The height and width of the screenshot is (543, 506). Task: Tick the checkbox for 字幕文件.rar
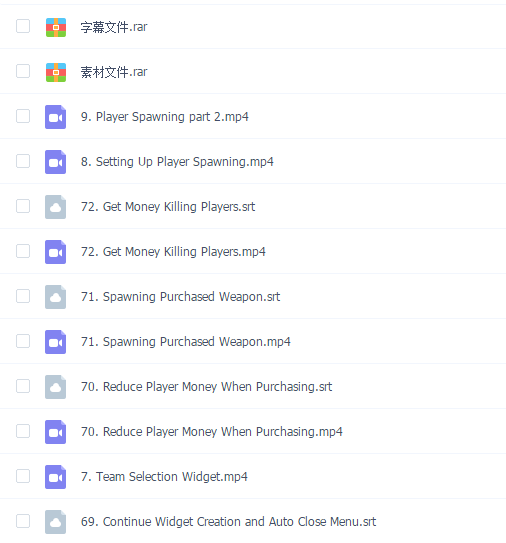(x=23, y=26)
